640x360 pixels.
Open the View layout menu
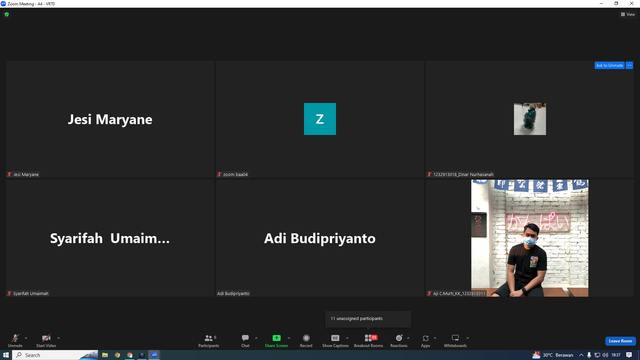628,14
